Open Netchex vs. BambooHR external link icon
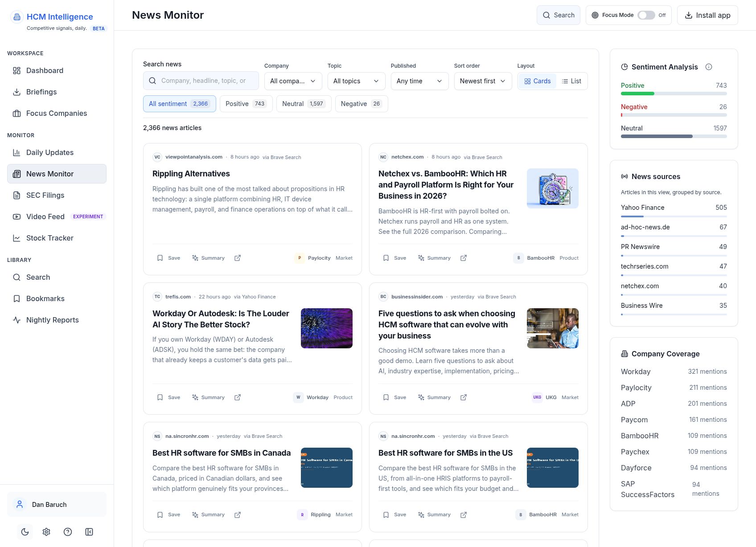 point(464,258)
